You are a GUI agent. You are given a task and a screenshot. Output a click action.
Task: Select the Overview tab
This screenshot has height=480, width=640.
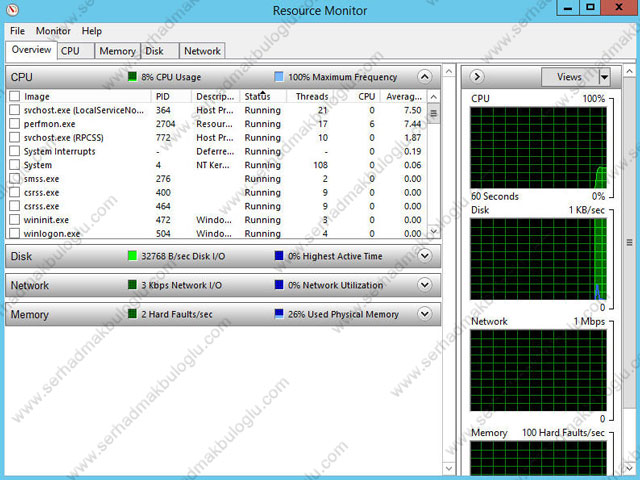point(31,50)
